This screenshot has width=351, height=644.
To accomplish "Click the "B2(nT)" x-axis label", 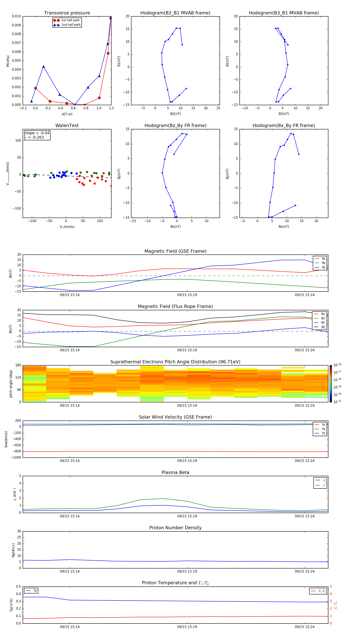I will [x=175, y=114].
